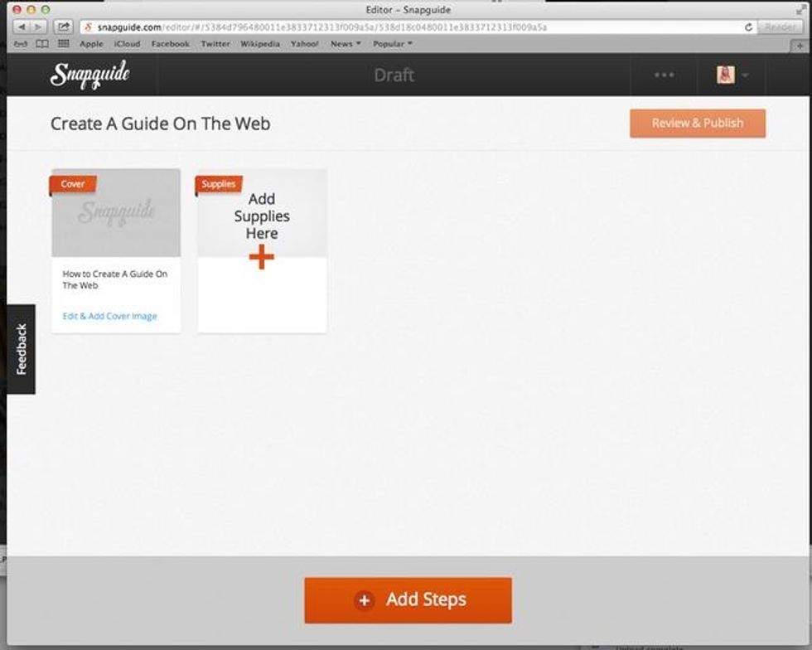Click the Cover ribbon label
This screenshot has height=650, width=812.
pyautogui.click(x=73, y=184)
